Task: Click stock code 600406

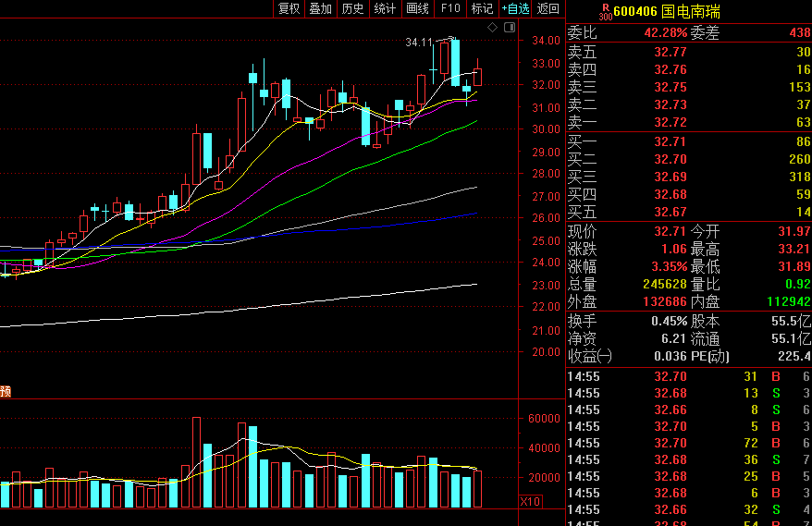Action: (636, 11)
